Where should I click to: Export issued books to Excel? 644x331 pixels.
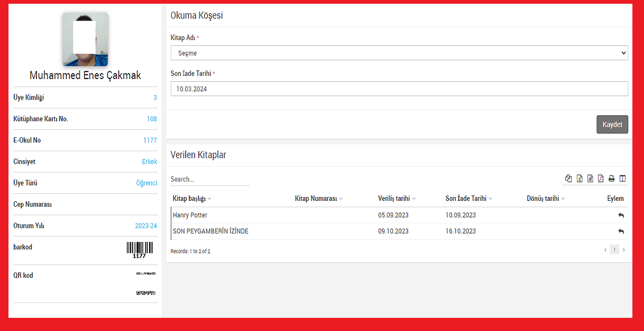tap(579, 179)
